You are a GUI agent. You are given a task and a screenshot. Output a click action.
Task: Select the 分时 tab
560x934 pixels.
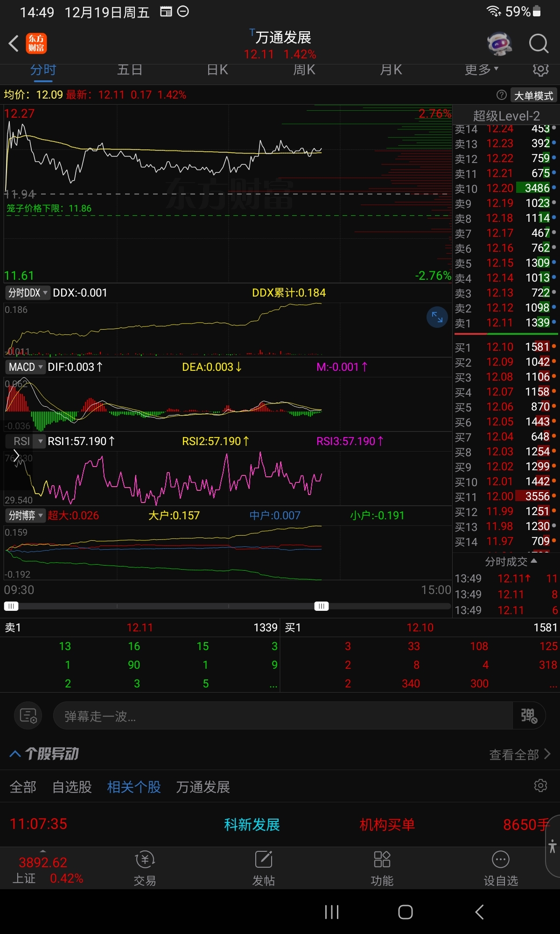point(43,70)
